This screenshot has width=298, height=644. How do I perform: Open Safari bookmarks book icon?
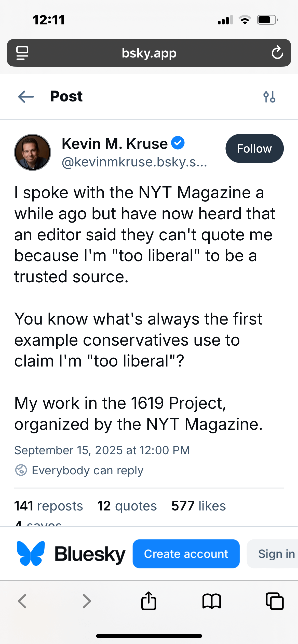212,601
